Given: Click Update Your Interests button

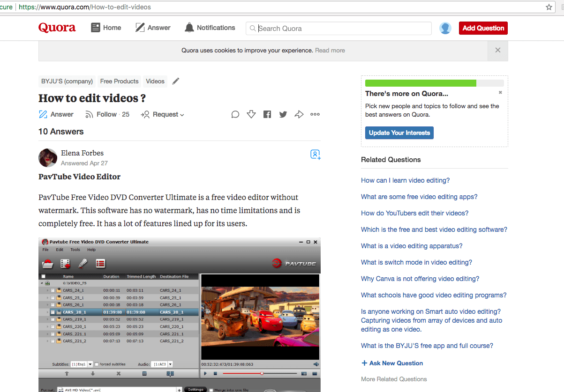Looking at the screenshot, I should pos(399,133).
